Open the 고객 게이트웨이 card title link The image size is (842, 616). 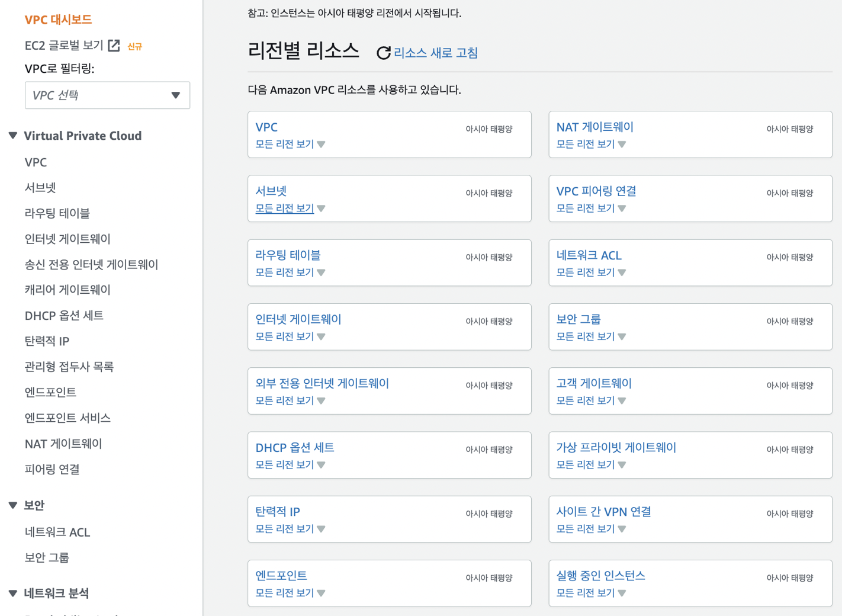(x=594, y=383)
